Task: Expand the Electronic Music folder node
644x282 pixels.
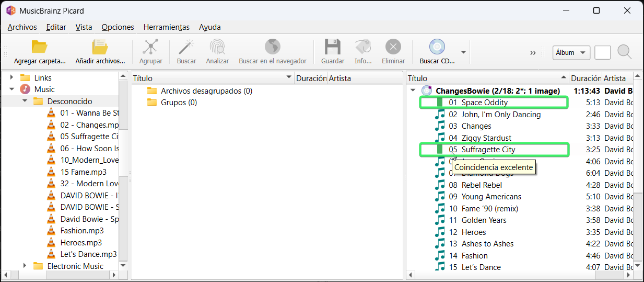Action: click(25, 266)
